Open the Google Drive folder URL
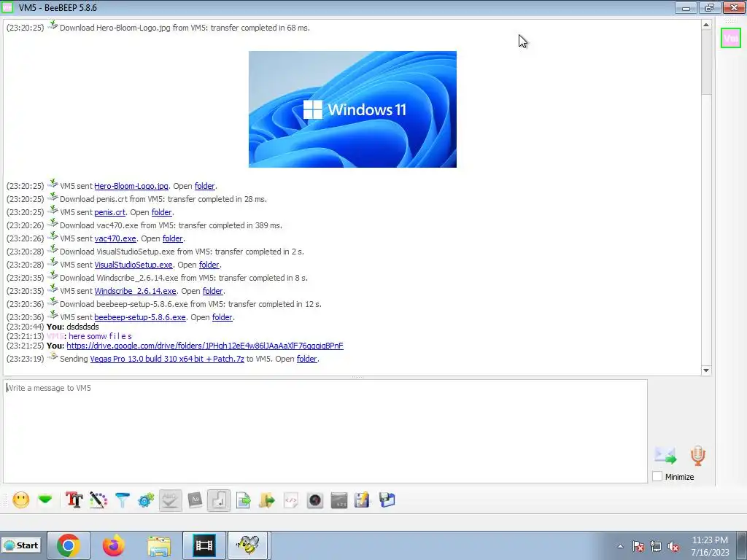Image resolution: width=747 pixels, height=560 pixels. (205, 346)
